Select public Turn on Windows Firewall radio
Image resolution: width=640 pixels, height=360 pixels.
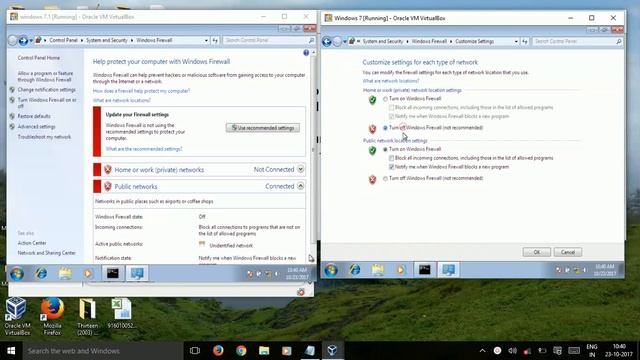[385, 149]
